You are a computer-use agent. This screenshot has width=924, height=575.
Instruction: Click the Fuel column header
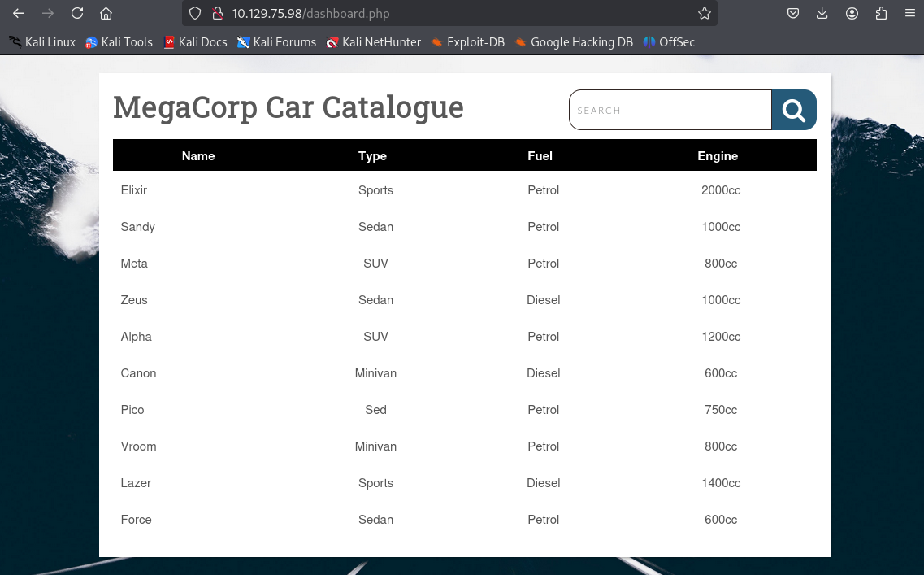(540, 155)
